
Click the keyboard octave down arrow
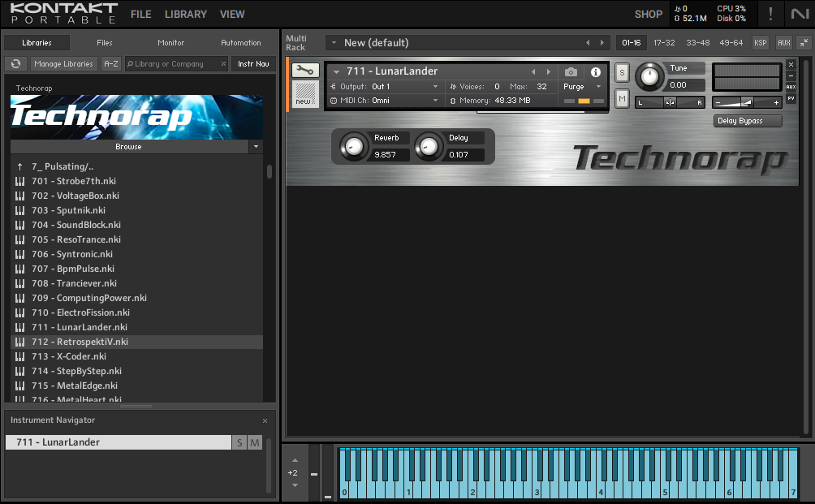pyautogui.click(x=295, y=485)
